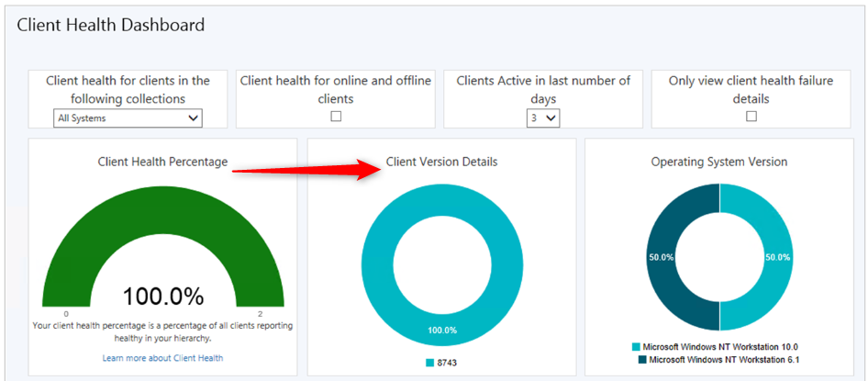Click the Client Version Details title
The width and height of the screenshot is (868, 381).
point(441,162)
